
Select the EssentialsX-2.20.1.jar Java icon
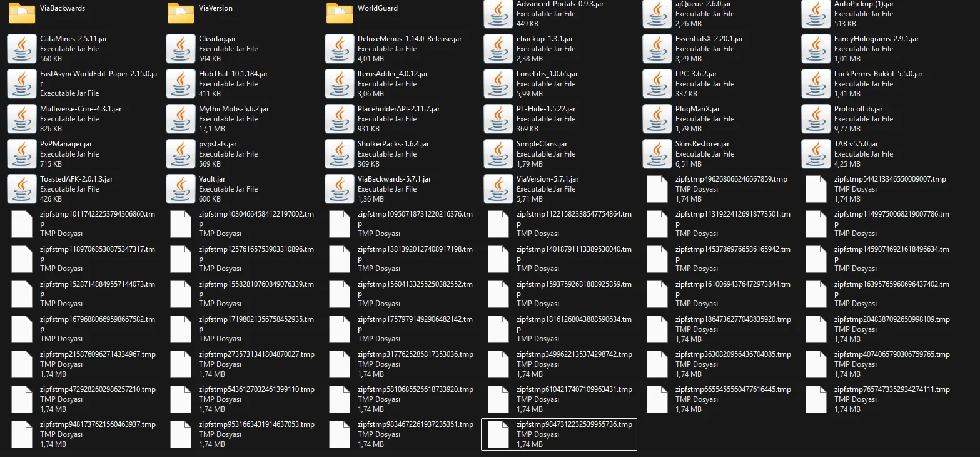point(657,49)
